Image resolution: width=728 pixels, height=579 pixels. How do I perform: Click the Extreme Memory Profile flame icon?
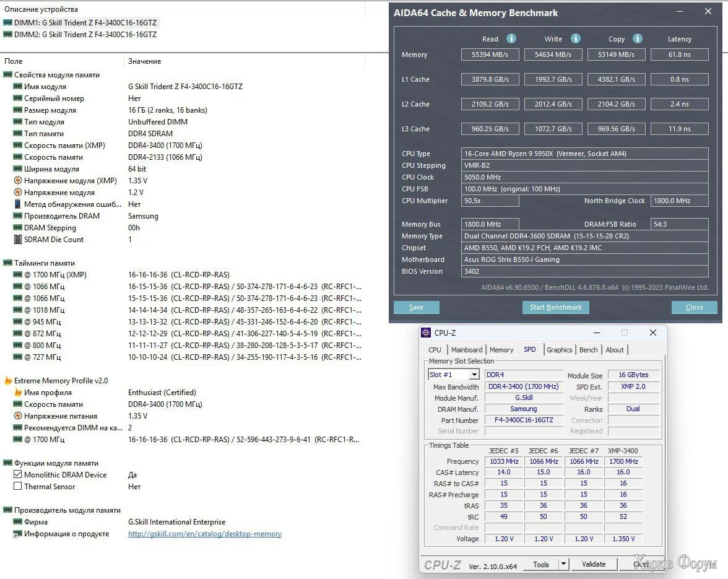(8, 381)
